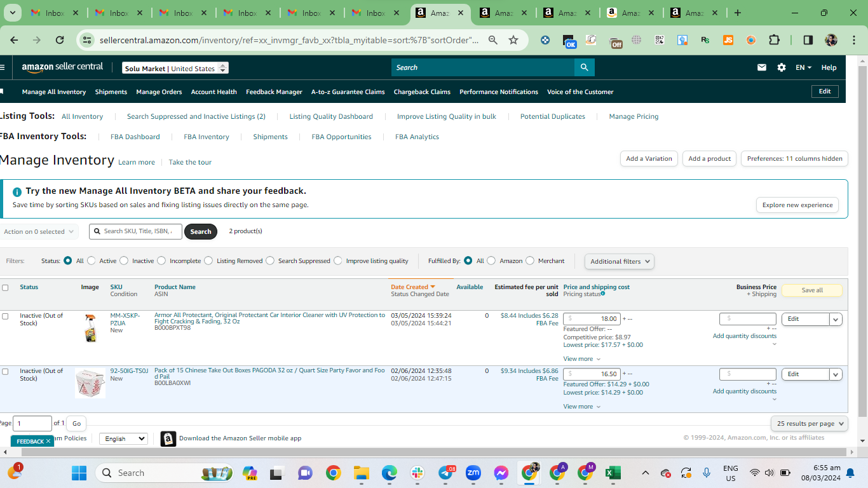Check the Armor All Protectant row checkbox

point(6,316)
